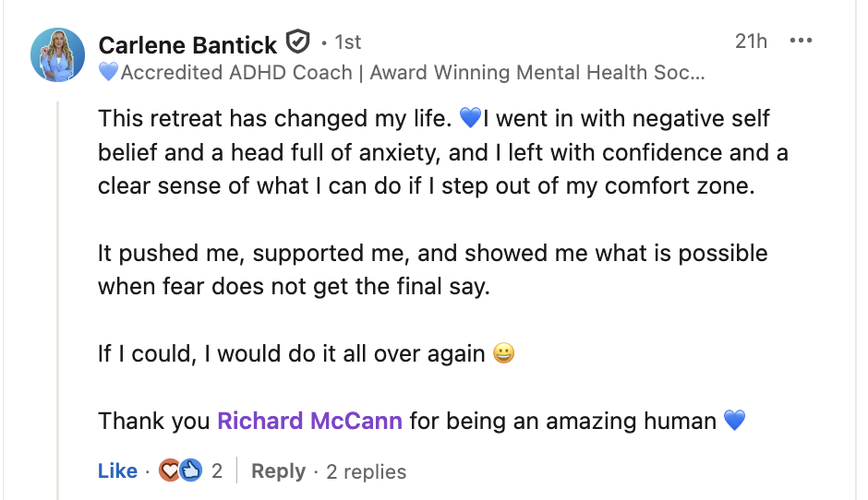This screenshot has width=868, height=500.
Task: Expand the 2 replies thread
Action: [x=366, y=471]
